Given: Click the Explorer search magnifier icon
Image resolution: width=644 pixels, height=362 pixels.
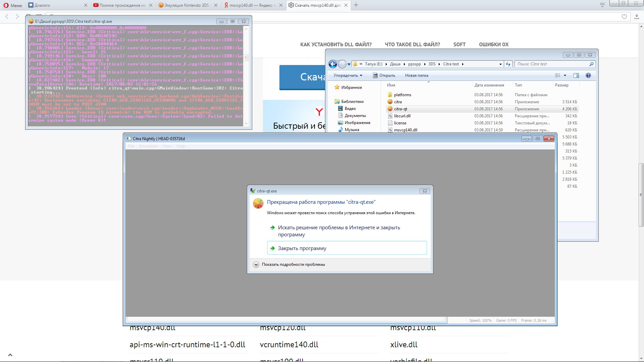Looking at the screenshot, I should point(591,64).
